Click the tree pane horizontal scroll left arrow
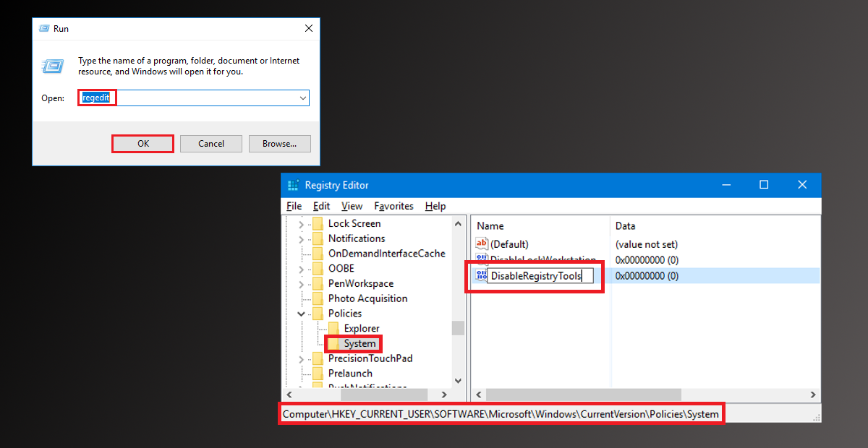The height and width of the screenshot is (448, 868). [x=290, y=395]
